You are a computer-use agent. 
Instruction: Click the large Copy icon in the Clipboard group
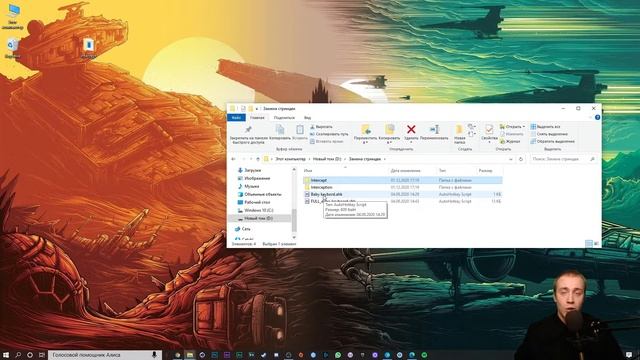point(280,129)
